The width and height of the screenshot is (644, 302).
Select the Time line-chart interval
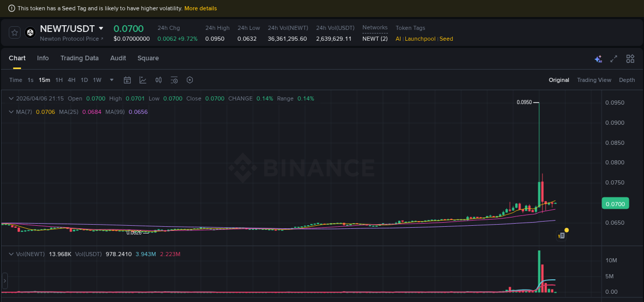(x=16, y=80)
